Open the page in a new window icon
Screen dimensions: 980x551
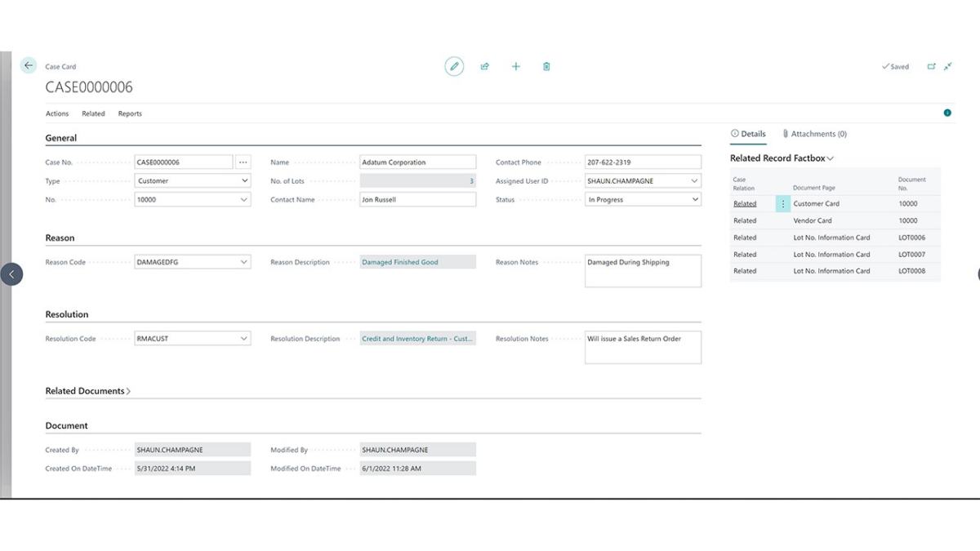(932, 66)
